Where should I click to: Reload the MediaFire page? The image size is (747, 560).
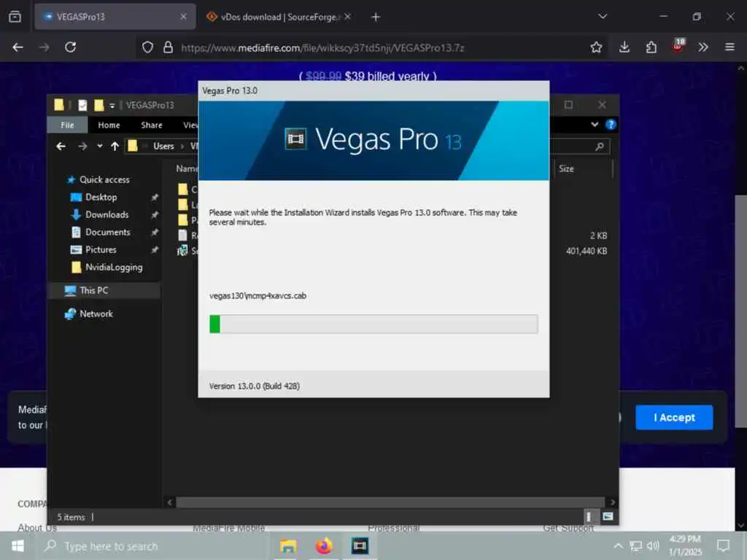[71, 47]
